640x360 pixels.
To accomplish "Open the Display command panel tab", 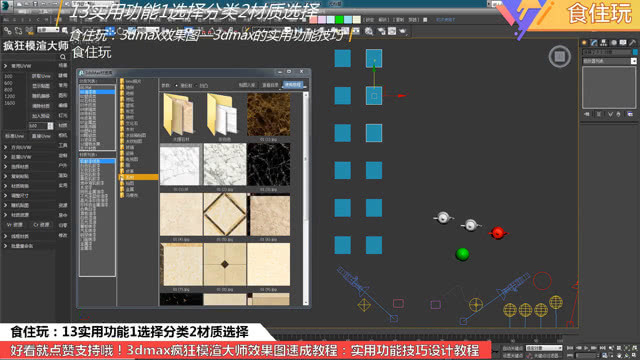I will (623, 42).
